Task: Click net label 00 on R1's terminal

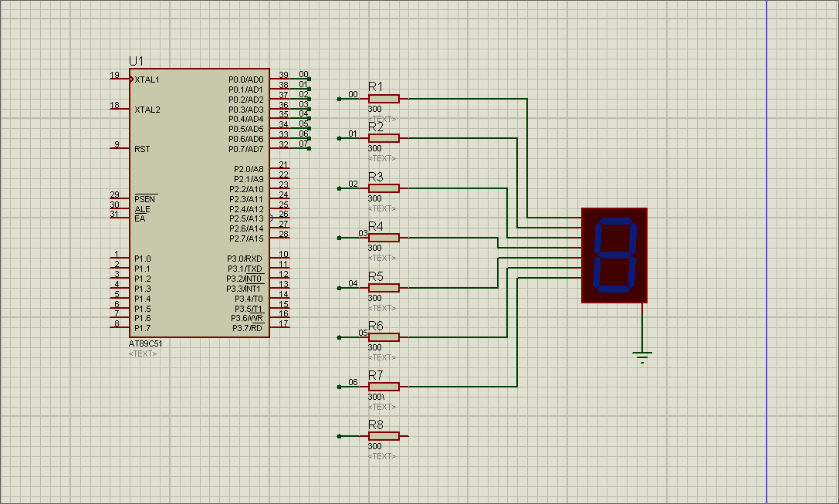Action: pyautogui.click(x=354, y=94)
